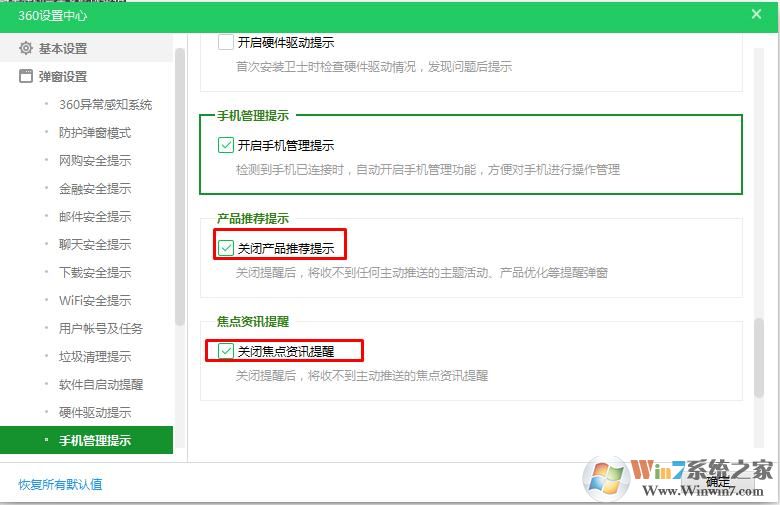
Task: Select 360异常感知系统 in sidebar
Action: click(105, 104)
